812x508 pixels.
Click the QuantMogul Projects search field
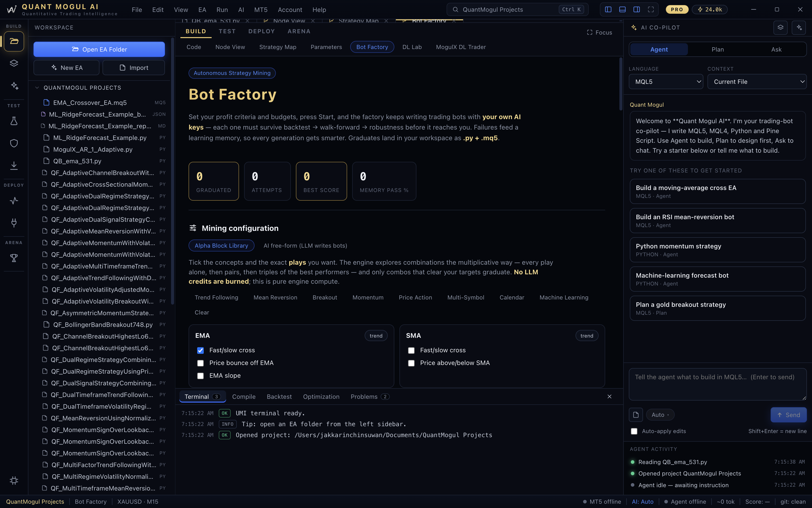[517, 9]
